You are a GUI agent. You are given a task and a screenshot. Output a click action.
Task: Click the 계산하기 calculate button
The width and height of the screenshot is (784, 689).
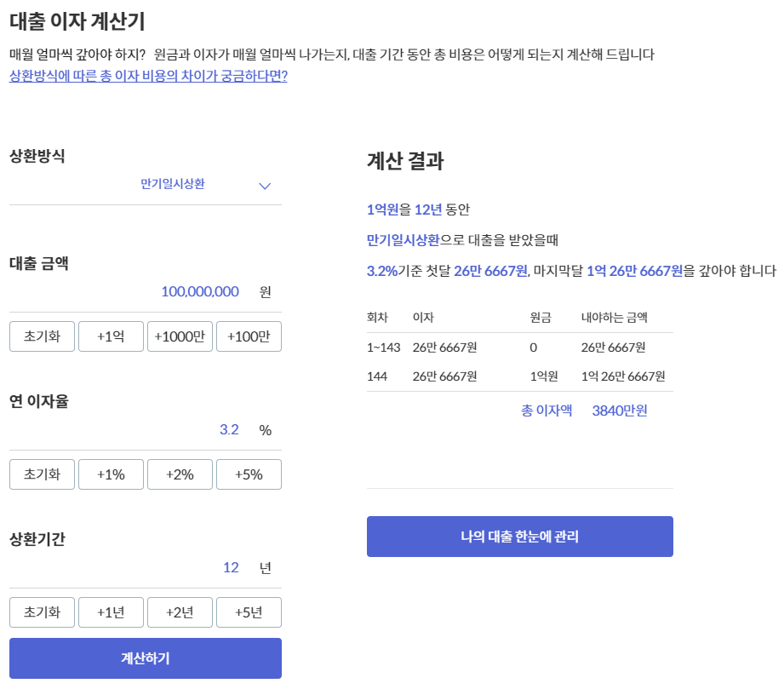[146, 658]
